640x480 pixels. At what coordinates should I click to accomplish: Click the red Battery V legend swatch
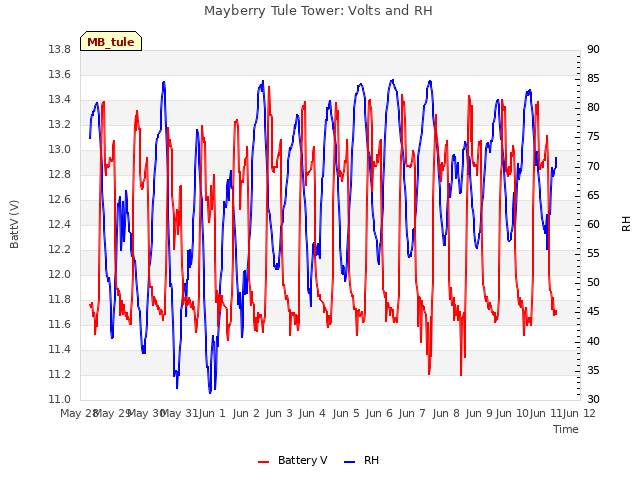[x=264, y=461]
